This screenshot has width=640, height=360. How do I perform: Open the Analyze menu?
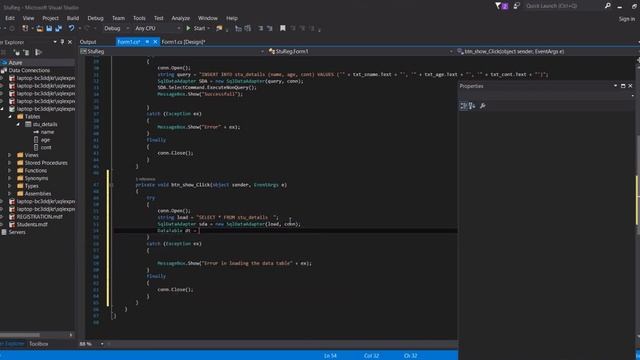coord(181,18)
